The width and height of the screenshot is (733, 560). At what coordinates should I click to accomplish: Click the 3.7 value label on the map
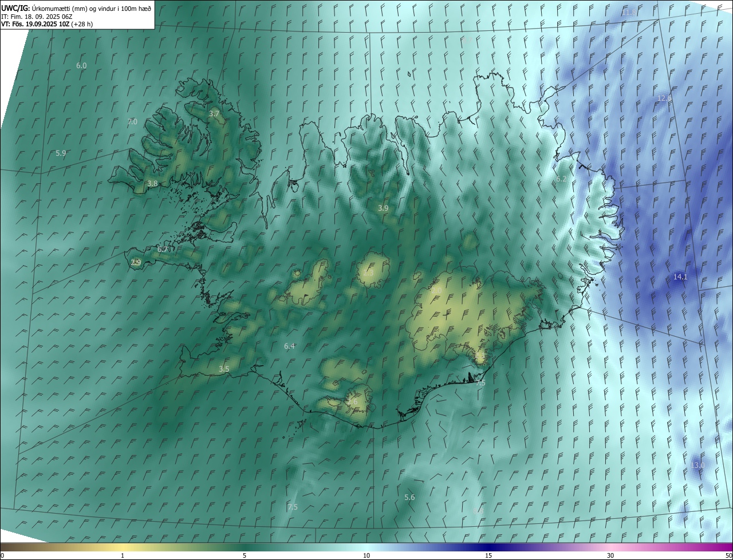pos(214,114)
